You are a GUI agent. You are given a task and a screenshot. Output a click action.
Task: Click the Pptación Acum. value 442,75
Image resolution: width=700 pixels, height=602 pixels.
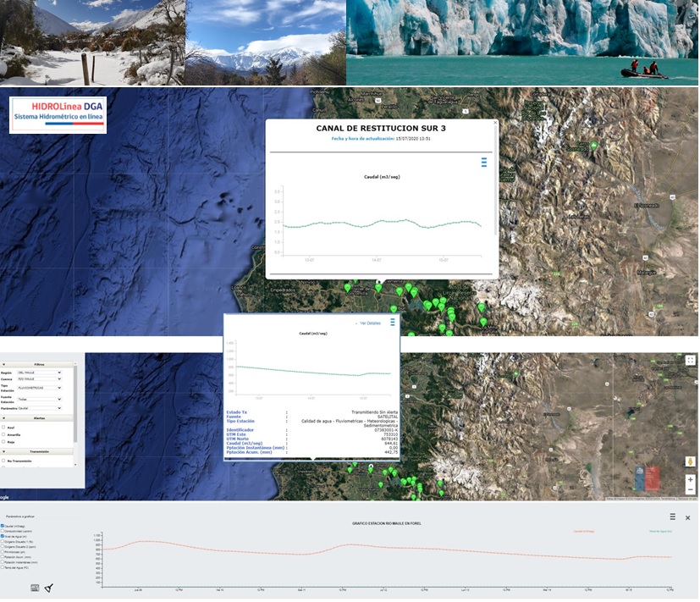(391, 452)
